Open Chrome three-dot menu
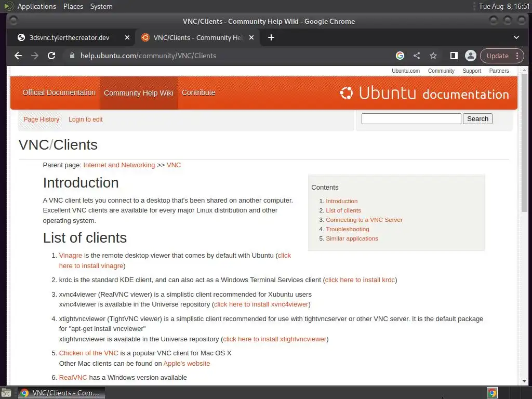This screenshot has width=532, height=399. (517, 56)
